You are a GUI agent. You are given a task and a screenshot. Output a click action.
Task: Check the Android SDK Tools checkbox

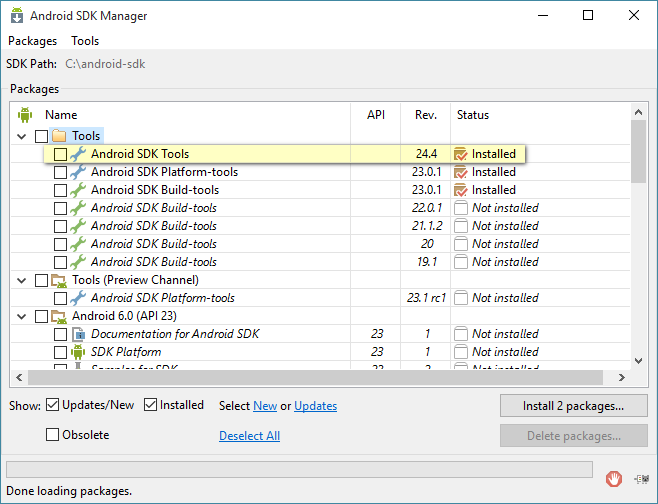tap(60, 154)
